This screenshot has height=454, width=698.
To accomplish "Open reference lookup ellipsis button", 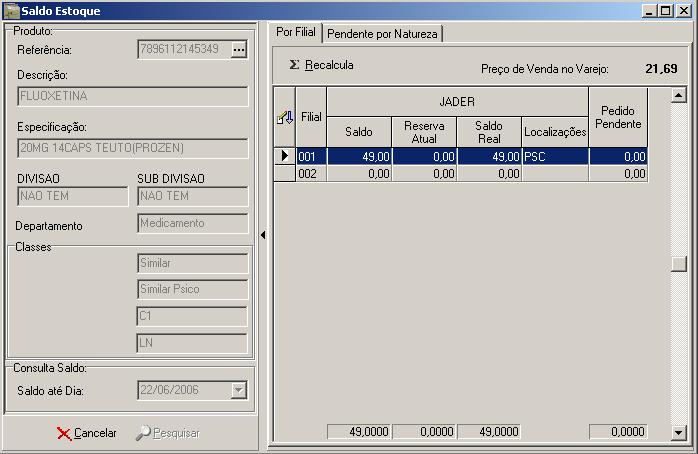I will (x=239, y=49).
